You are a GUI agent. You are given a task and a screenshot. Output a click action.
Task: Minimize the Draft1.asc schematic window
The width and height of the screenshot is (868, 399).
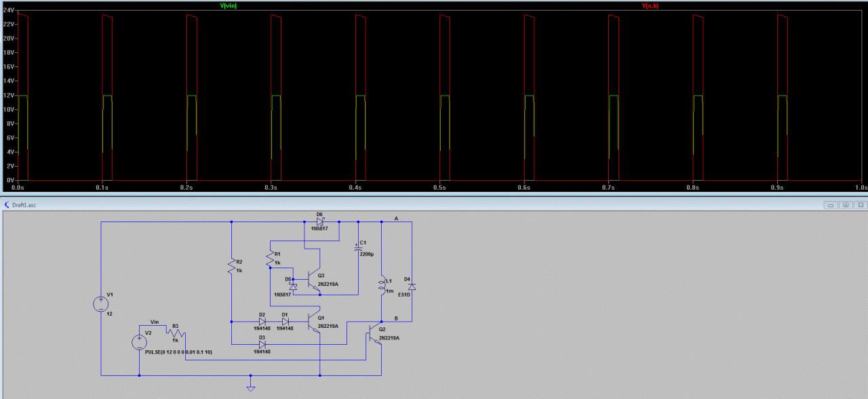point(829,204)
